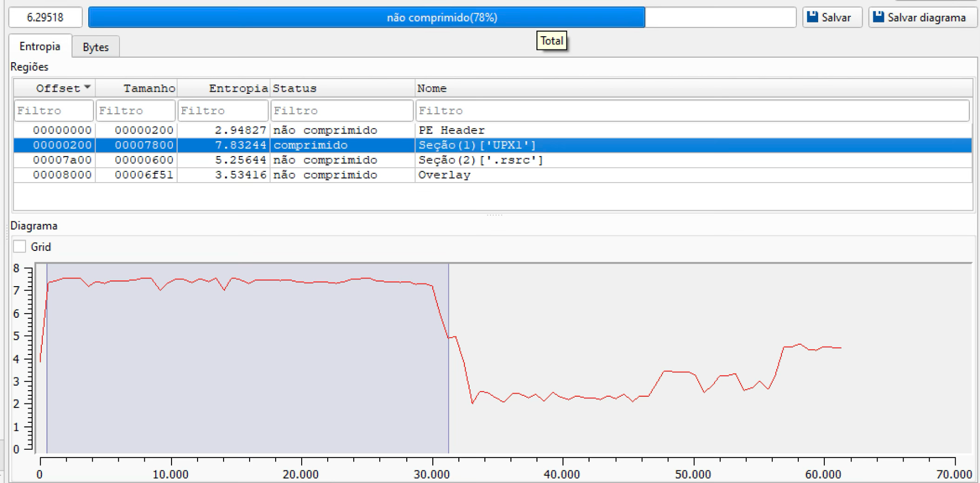
Task: Enable the Grid checkbox
Action: coord(19,246)
